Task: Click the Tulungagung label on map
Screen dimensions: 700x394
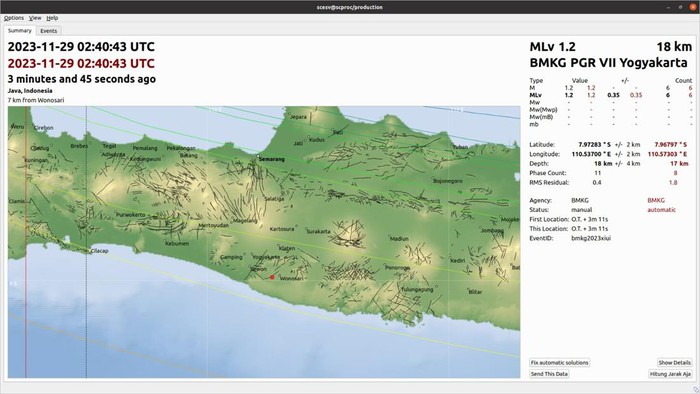Action: (417, 290)
